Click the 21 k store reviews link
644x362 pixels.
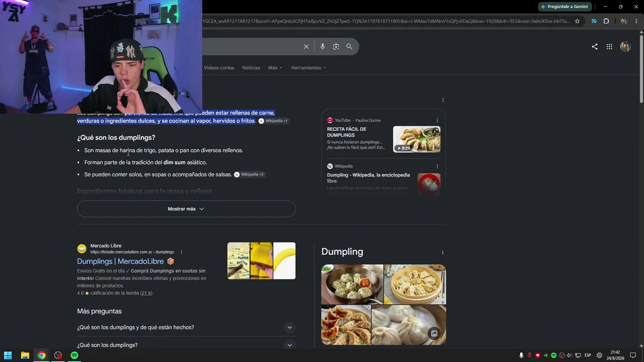coord(146,293)
